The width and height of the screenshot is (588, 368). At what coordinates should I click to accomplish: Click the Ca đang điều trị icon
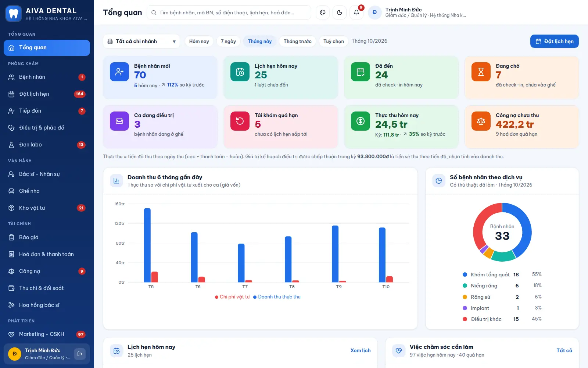(x=119, y=121)
